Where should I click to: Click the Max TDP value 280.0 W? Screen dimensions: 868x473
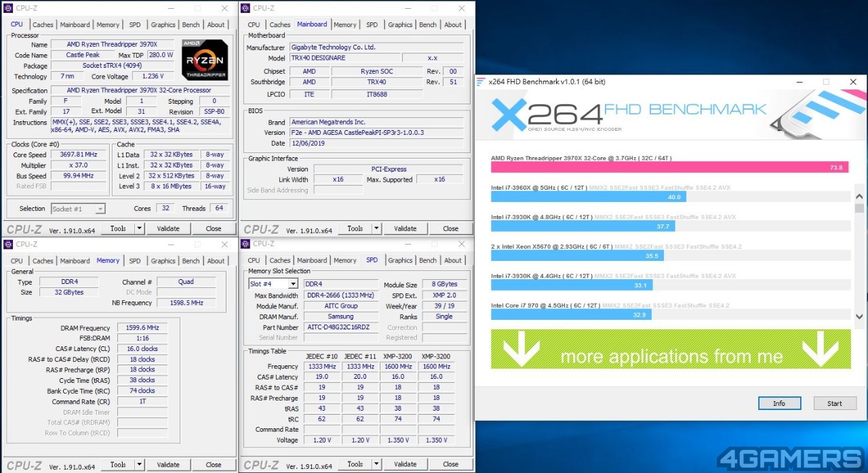(161, 55)
